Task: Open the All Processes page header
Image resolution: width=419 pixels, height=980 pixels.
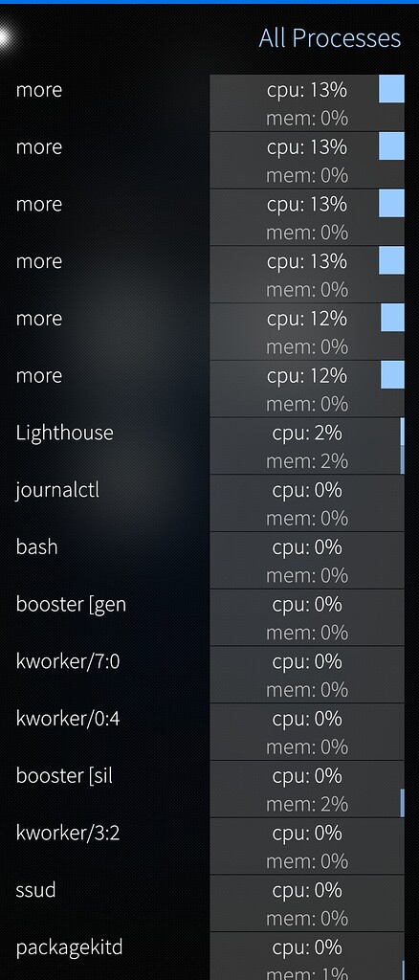Action: (x=330, y=38)
